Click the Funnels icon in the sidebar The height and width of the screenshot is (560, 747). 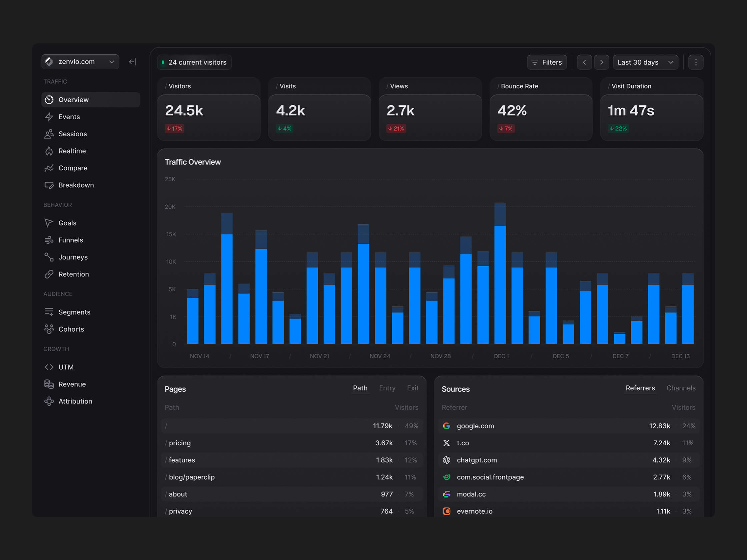[x=49, y=240]
